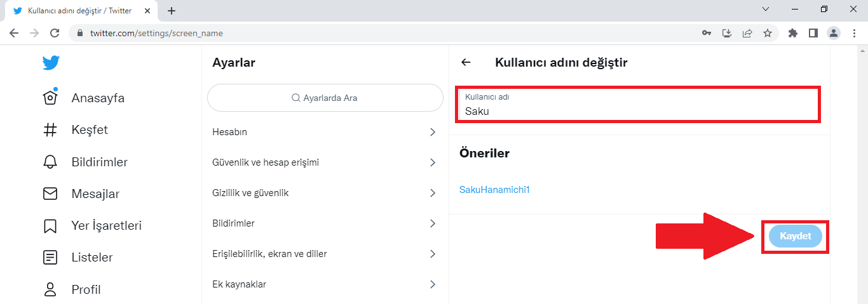This screenshot has height=304, width=868.
Task: Open Mesajlar in the sidebar
Action: [x=95, y=194]
